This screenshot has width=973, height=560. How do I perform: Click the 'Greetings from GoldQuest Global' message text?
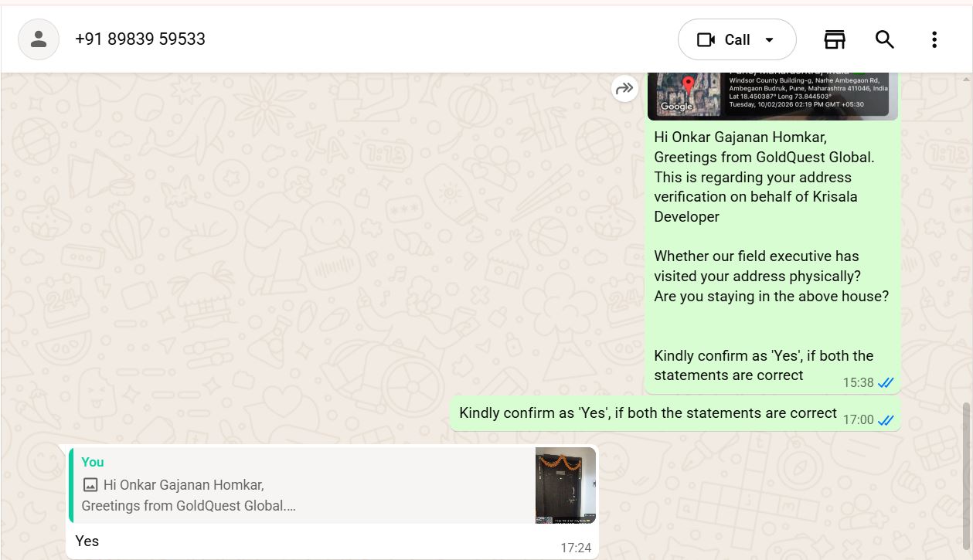click(x=764, y=158)
